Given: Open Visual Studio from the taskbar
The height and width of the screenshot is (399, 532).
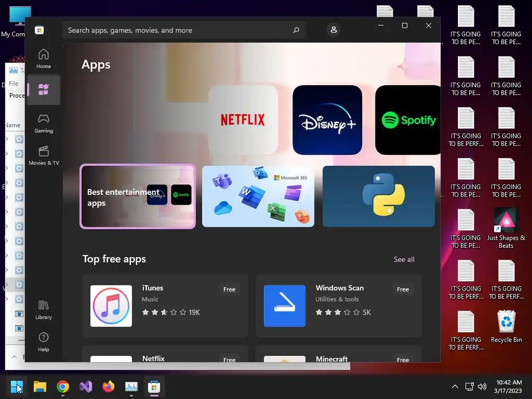Looking at the screenshot, I should (86, 387).
